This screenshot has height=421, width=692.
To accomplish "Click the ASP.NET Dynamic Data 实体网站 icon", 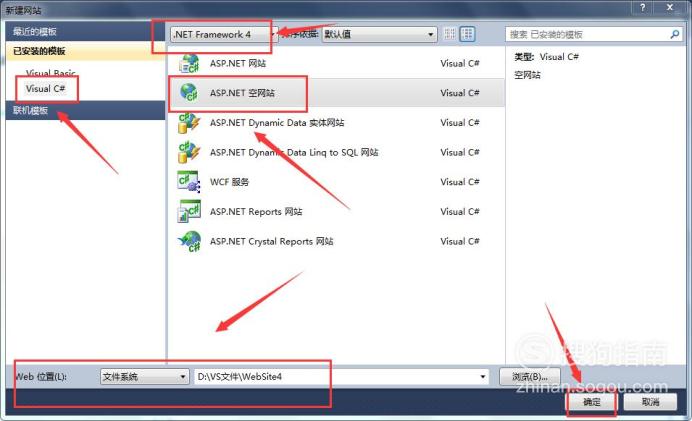I will (189, 123).
